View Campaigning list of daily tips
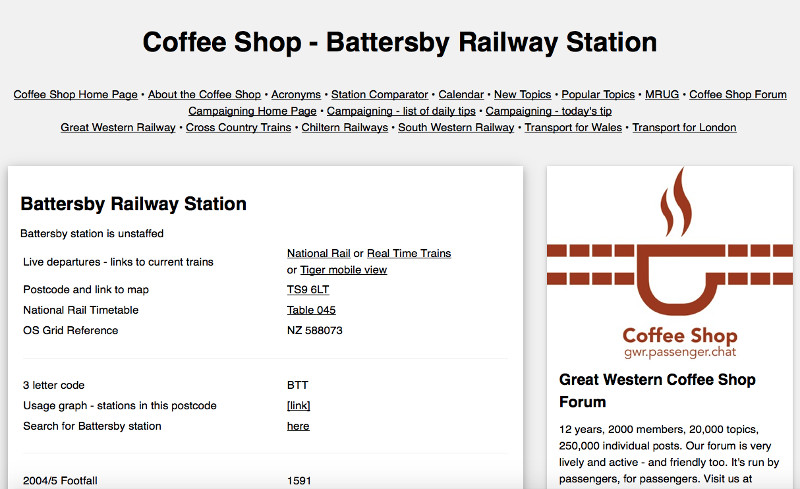Viewport: 800px width, 489px height. click(x=401, y=111)
